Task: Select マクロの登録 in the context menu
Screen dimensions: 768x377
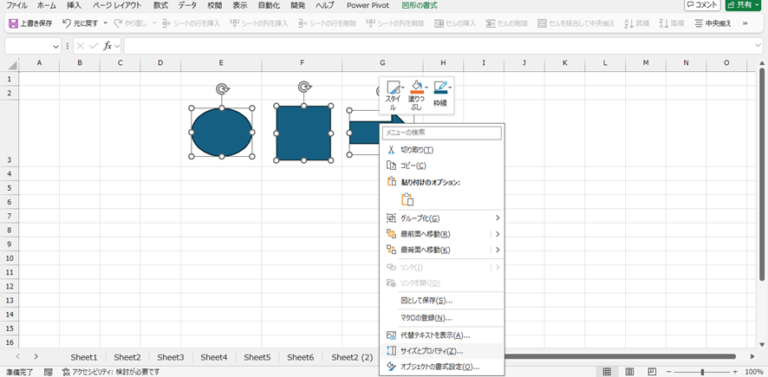Action: [442, 318]
